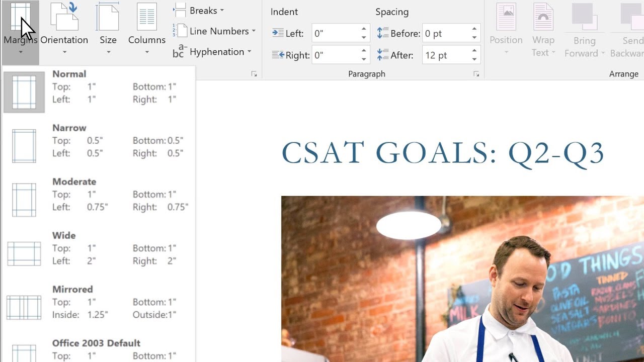644x362 pixels.
Task: Click the Mirrored margin preset name
Action: [x=72, y=289]
